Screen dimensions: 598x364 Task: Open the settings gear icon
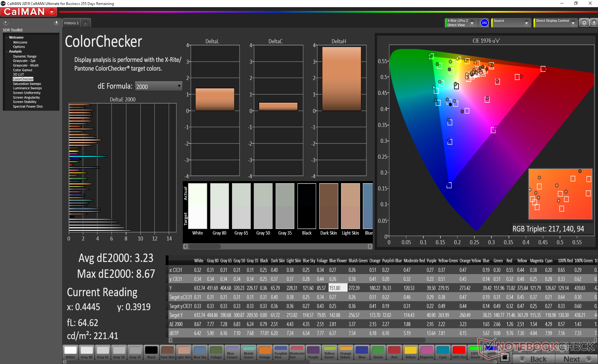tap(584, 22)
